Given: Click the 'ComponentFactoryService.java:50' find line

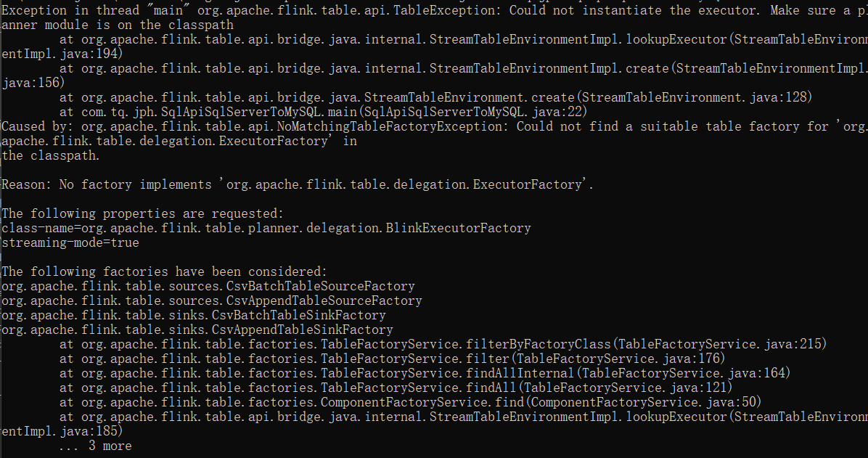Looking at the screenshot, I should (410, 401).
